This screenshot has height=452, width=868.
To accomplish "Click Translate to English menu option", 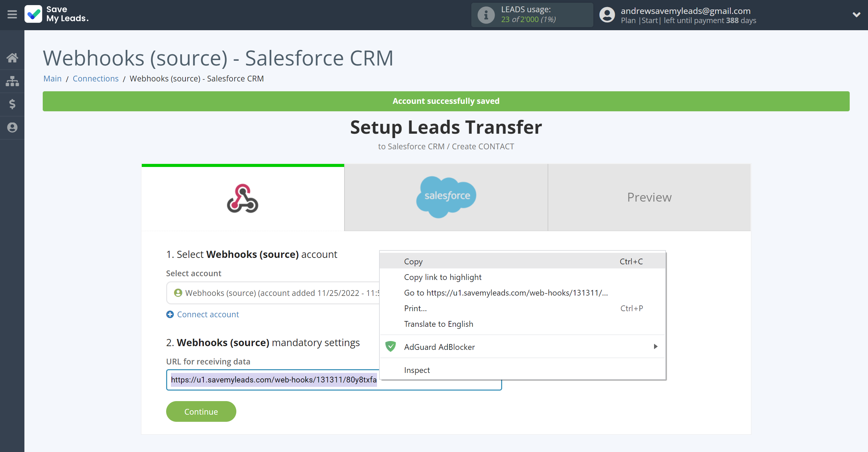I will click(438, 323).
